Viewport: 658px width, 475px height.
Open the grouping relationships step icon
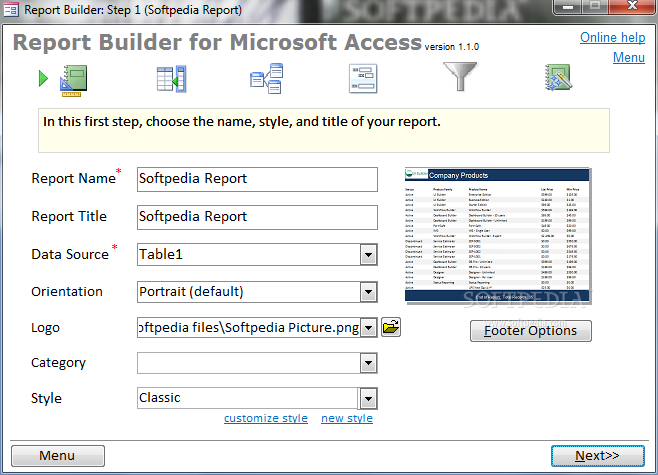266,78
